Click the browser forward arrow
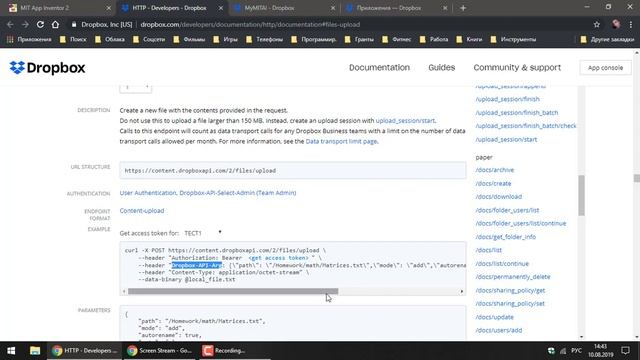The height and width of the screenshot is (360, 640). (25, 24)
